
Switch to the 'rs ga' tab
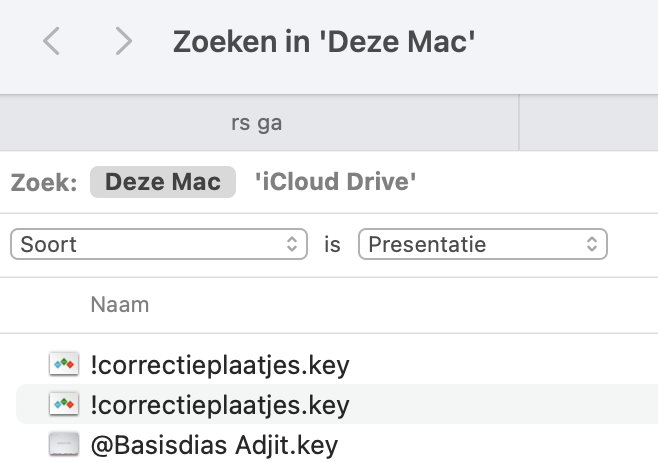[256, 123]
